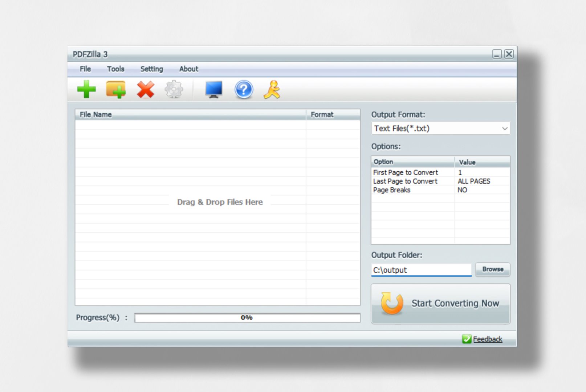The image size is (586, 392).
Task: Click the progress percentage bar
Action: pyautogui.click(x=247, y=318)
